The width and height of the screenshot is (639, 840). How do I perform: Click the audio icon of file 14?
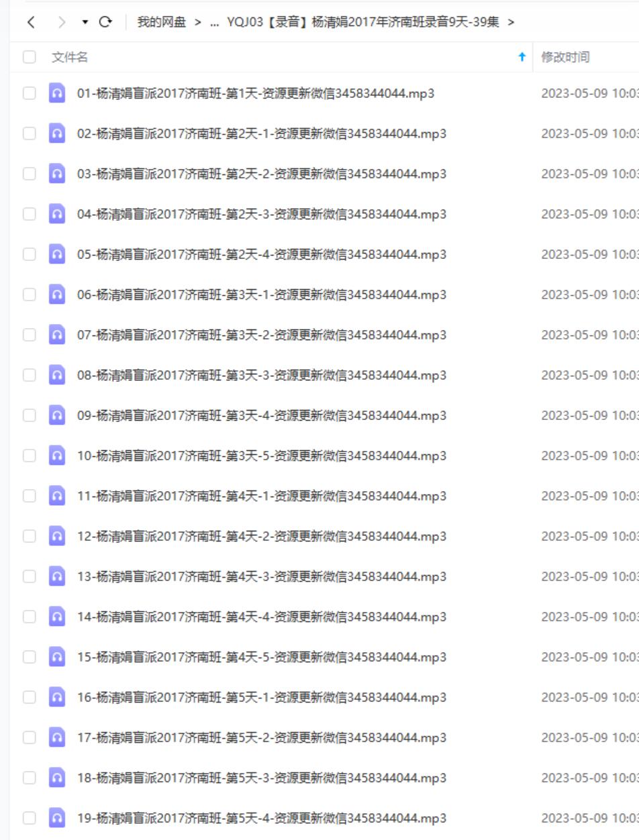coord(57,617)
